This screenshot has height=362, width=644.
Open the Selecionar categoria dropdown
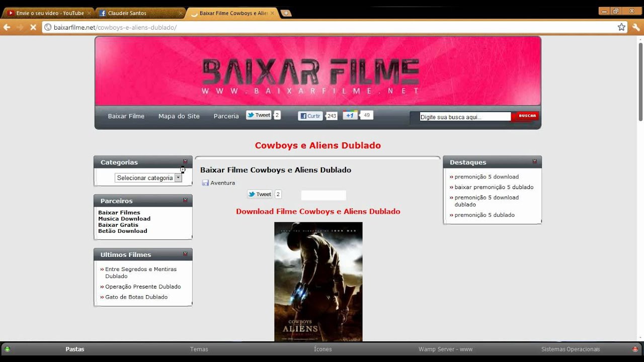coord(148,178)
